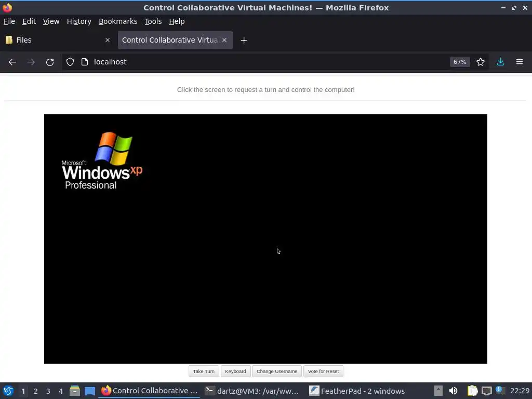
Task: Open a new tab with plus button
Action: click(x=244, y=41)
